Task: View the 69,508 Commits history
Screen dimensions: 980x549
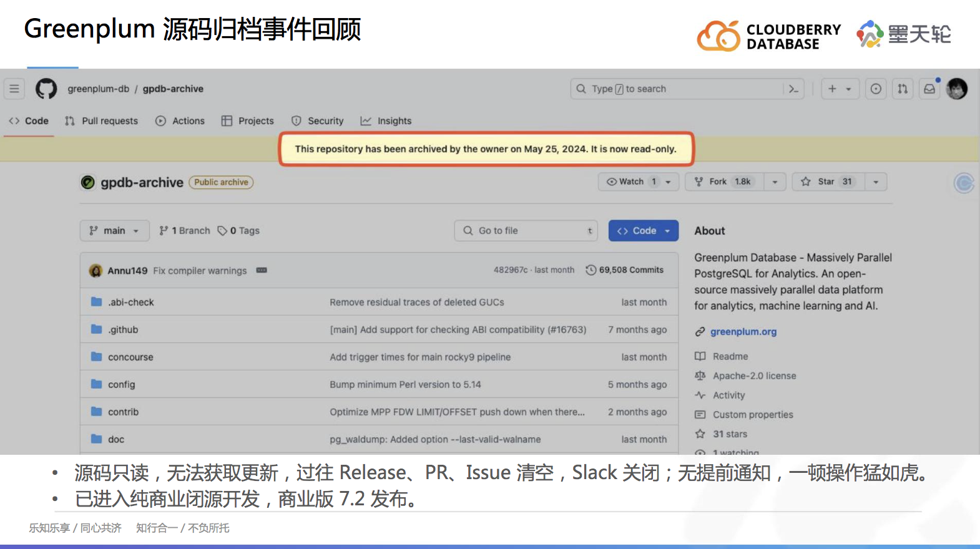Action: coord(624,270)
